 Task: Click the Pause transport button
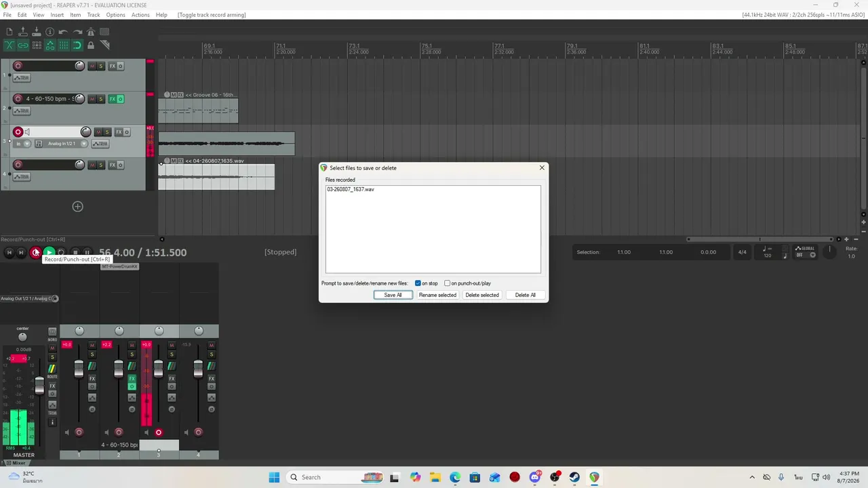click(87, 252)
